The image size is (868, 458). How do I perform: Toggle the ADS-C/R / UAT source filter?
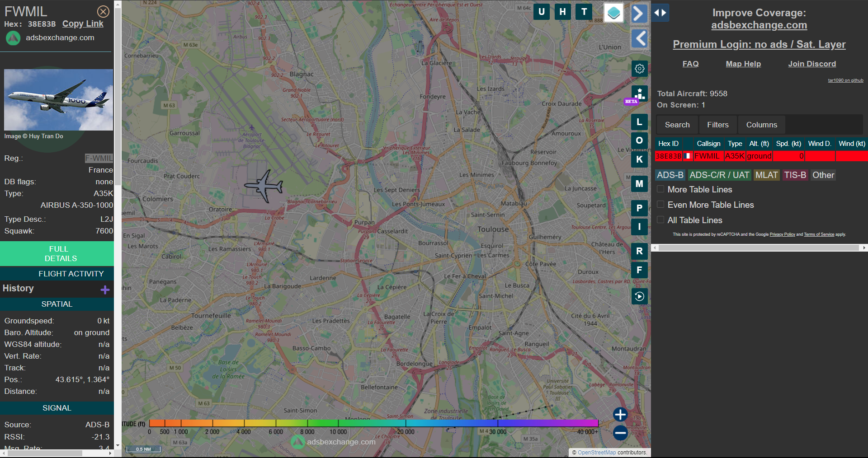(x=719, y=175)
